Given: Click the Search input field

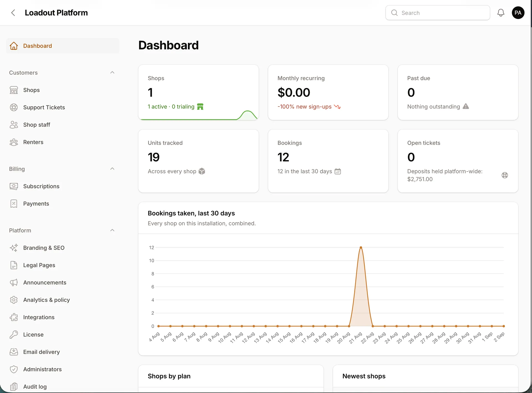Looking at the screenshot, I should click(x=438, y=13).
